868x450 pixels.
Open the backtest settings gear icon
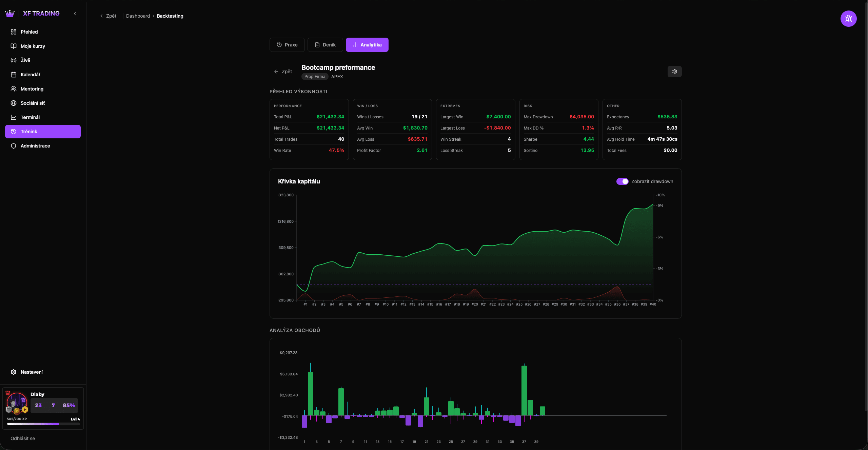click(x=674, y=72)
